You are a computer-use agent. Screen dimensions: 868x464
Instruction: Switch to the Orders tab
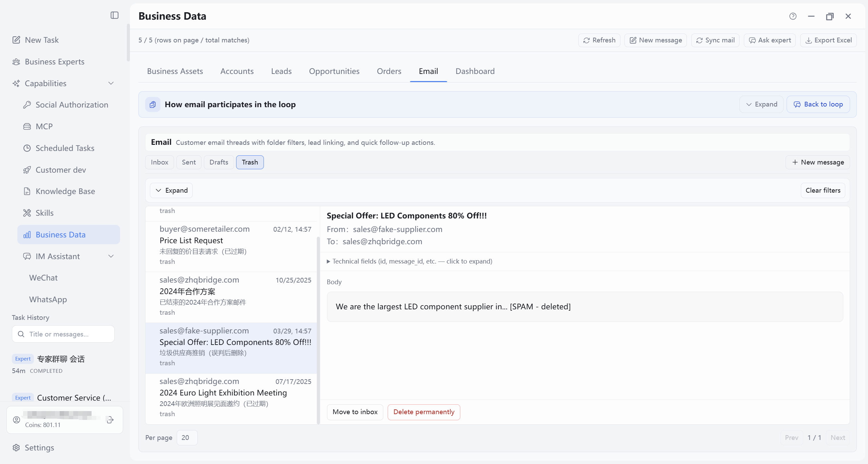coord(389,71)
